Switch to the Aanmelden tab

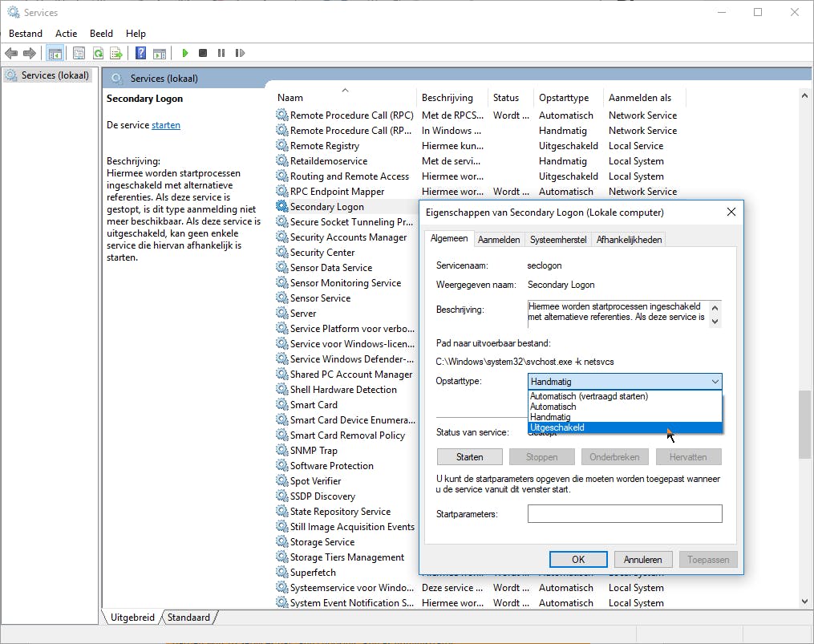499,240
